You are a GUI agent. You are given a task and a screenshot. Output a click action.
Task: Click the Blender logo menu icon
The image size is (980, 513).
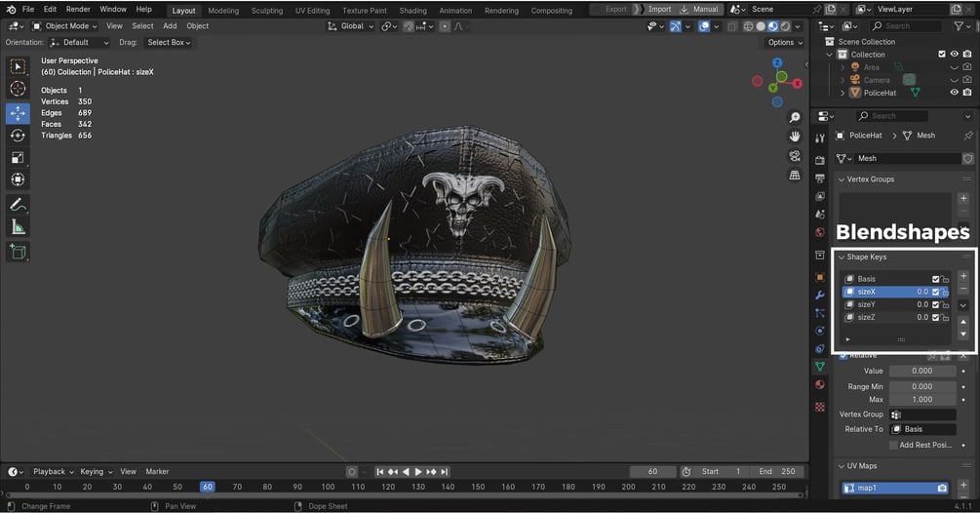[x=12, y=10]
